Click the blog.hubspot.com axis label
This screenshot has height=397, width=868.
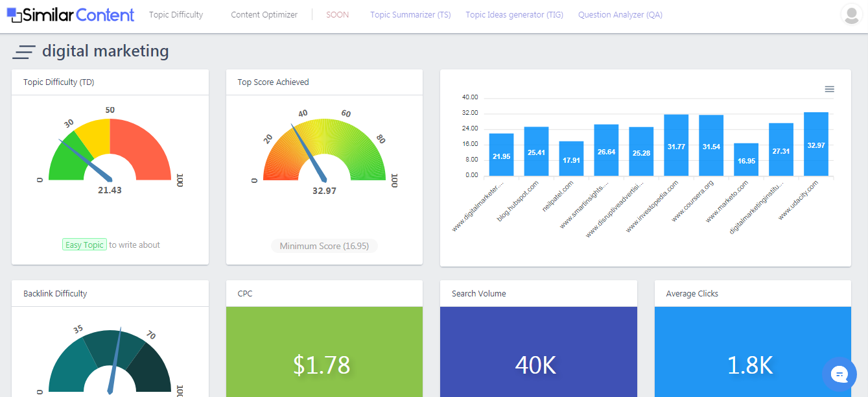518,201
